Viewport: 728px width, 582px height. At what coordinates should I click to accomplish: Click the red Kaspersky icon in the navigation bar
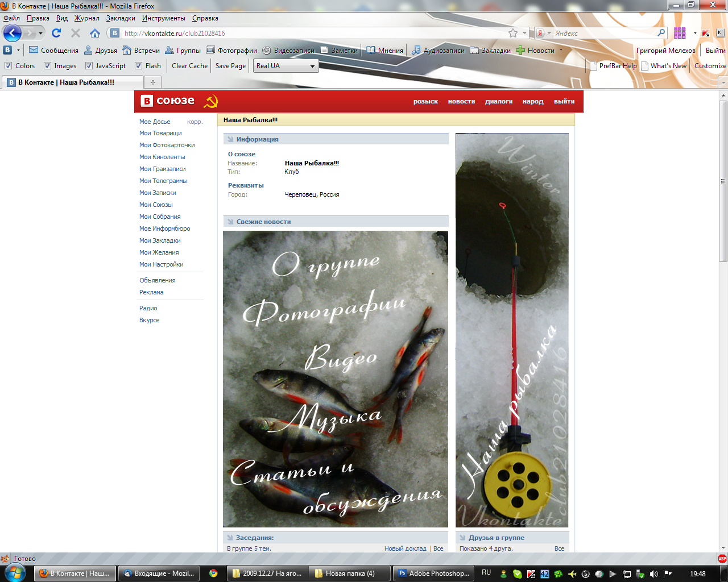click(x=706, y=33)
